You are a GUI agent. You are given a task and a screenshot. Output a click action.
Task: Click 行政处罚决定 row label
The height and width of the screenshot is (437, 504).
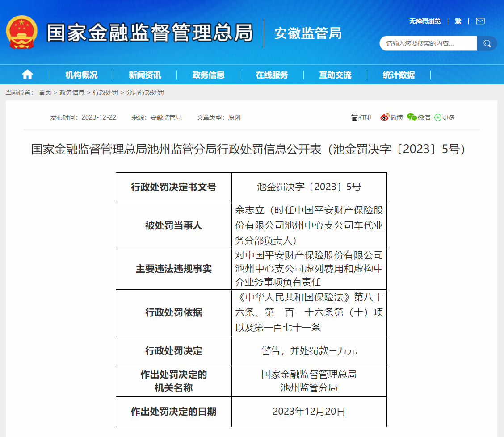click(x=173, y=351)
